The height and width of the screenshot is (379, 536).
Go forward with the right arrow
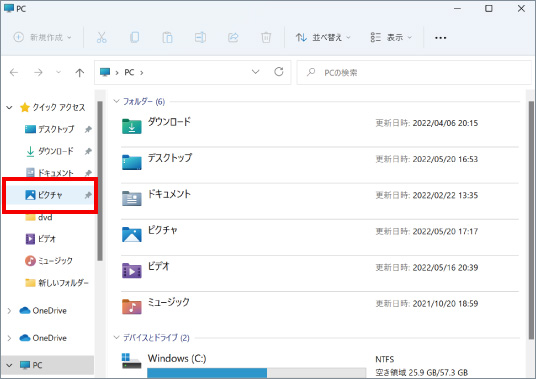(x=38, y=72)
